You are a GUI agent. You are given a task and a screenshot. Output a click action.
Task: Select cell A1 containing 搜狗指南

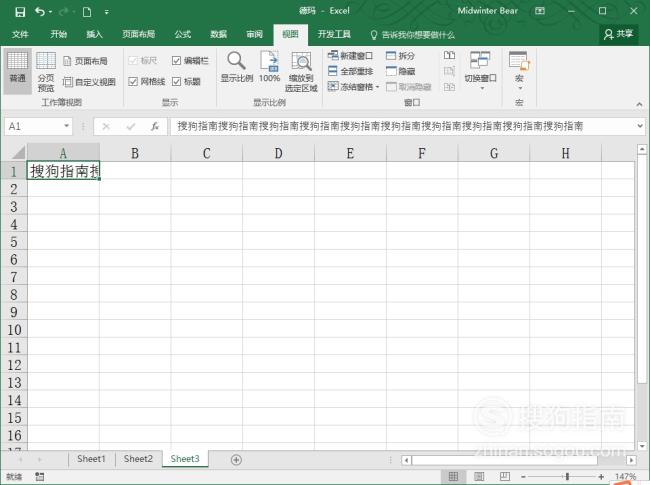(x=63, y=170)
